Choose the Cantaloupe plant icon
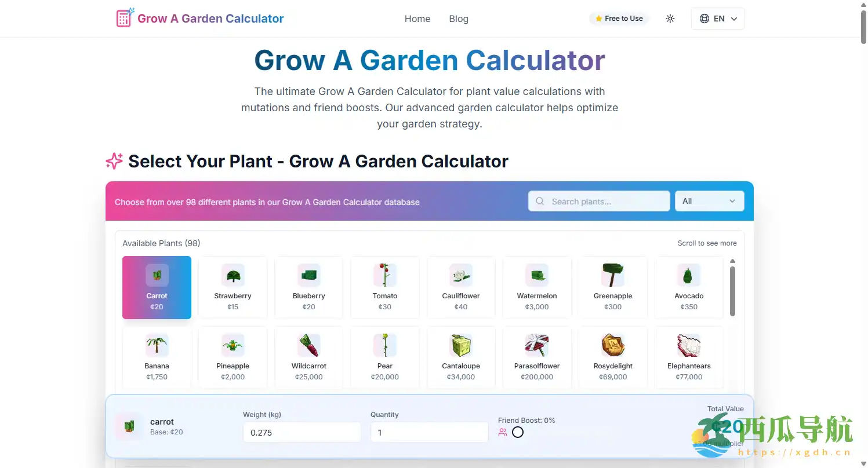The image size is (868, 468). pyautogui.click(x=461, y=346)
